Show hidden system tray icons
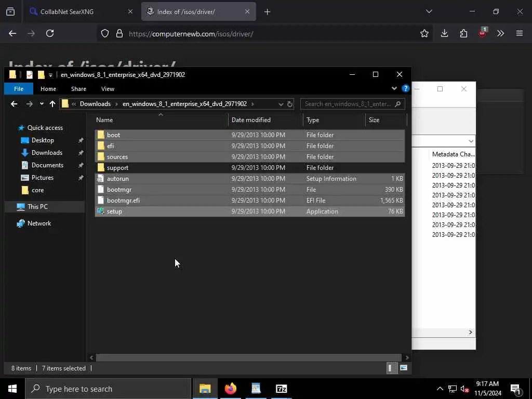 pos(440,389)
